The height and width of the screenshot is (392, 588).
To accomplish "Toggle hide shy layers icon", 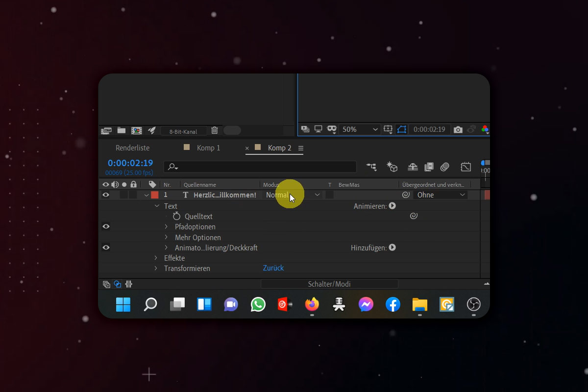I will [413, 167].
